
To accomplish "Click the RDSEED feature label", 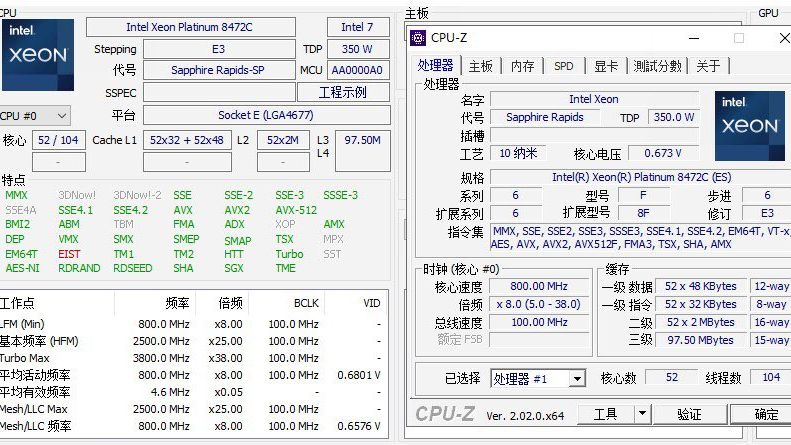I will 133,268.
